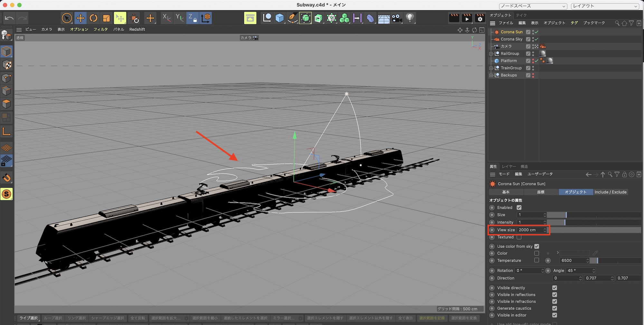Enable the Textured checkbox
This screenshot has height=325, width=644.
tap(519, 237)
